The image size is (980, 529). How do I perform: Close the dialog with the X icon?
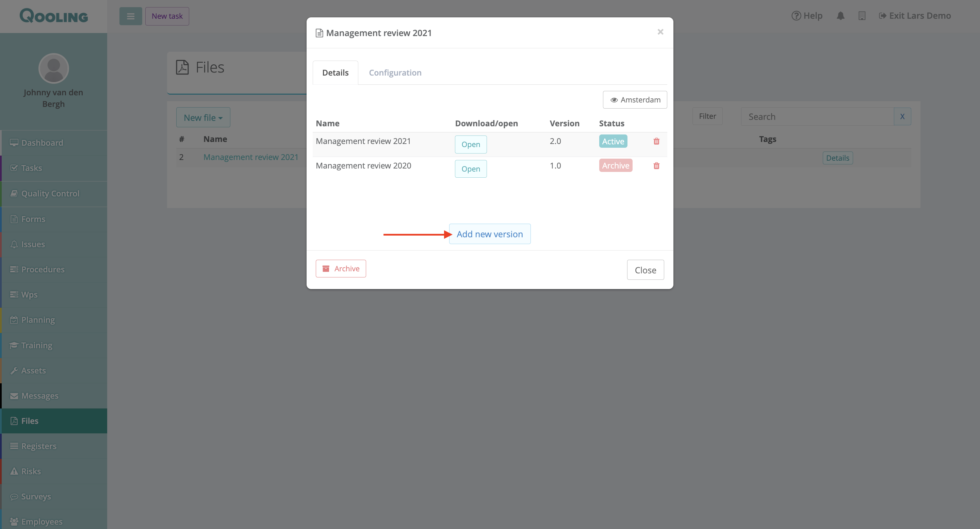660,32
